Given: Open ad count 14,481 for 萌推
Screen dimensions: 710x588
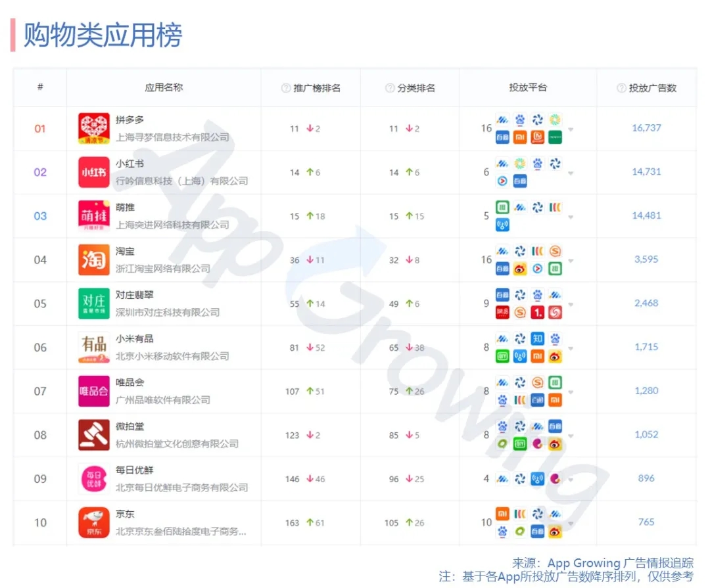Looking at the screenshot, I should (646, 215).
